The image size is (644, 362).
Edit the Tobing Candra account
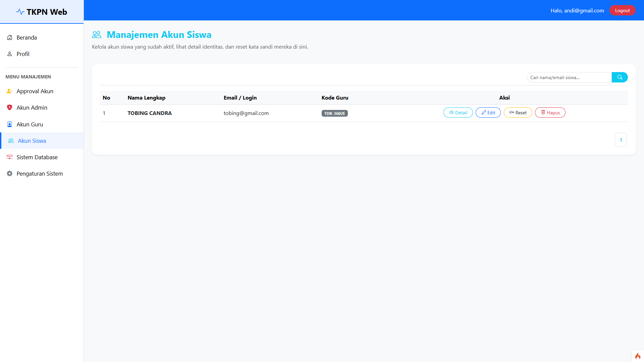coord(488,113)
